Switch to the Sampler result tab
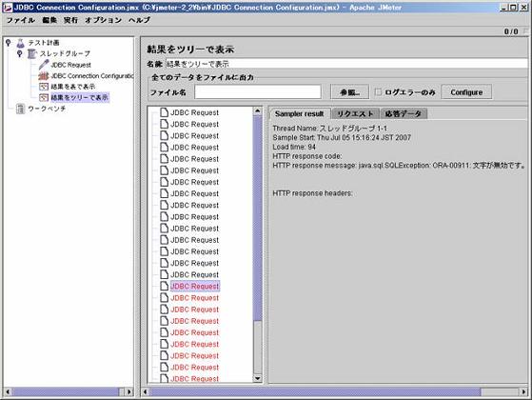532x400 pixels. point(300,113)
